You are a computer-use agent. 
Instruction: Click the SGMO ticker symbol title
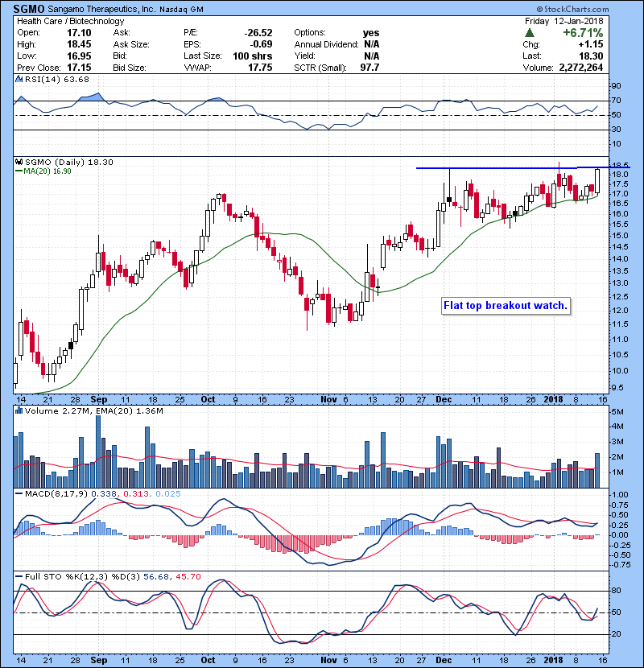(x=29, y=9)
